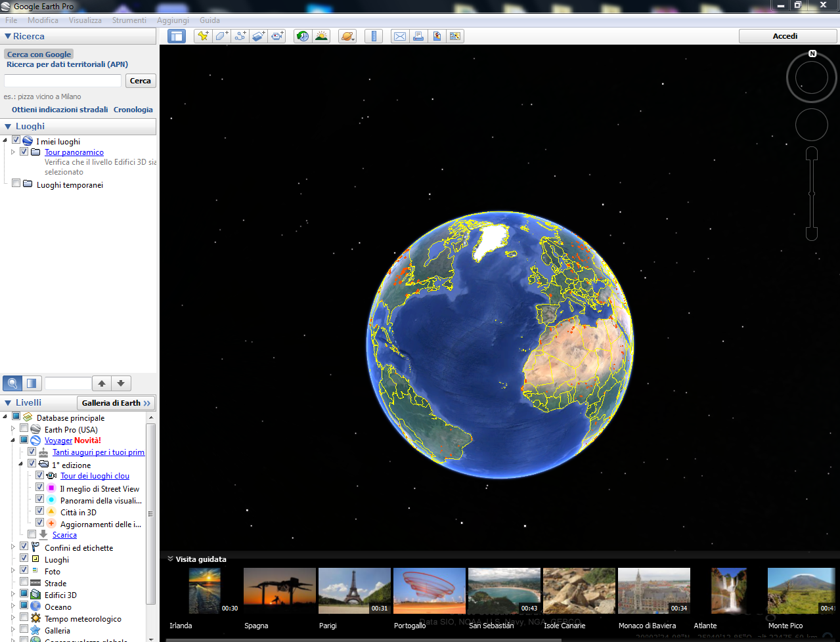840x642 pixels.
Task: Expand the Confini ed etichette node
Action: [13, 547]
